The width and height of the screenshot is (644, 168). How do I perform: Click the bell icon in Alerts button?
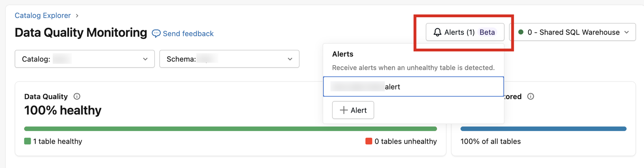(437, 32)
